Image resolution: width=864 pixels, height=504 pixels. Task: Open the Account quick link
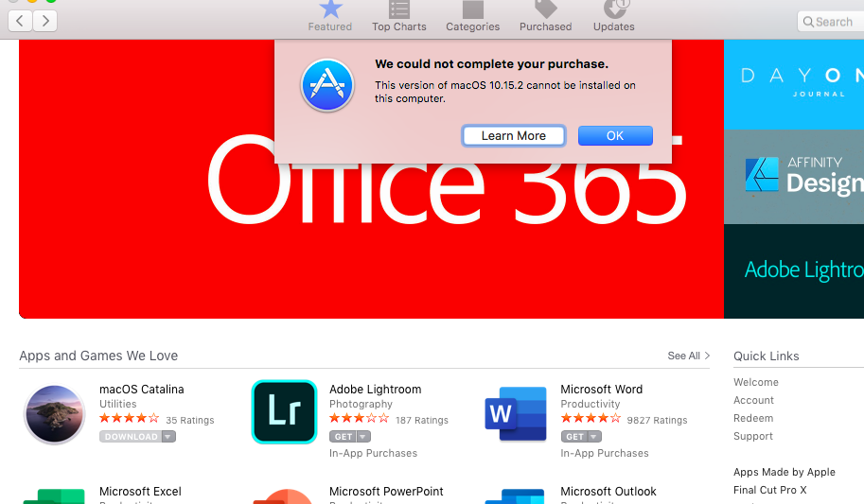click(753, 400)
